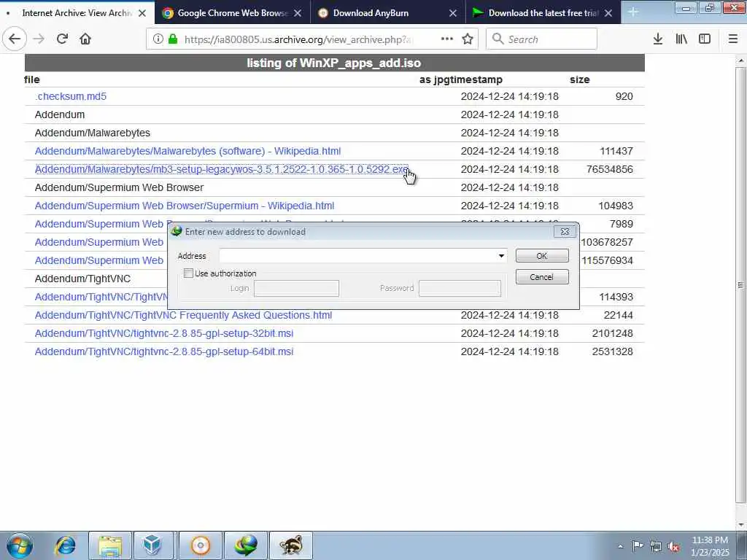Download tightvnc-2.8.85-gpl-setup-64bit.msi link
Screen dimensions: 747x560
[x=164, y=351]
